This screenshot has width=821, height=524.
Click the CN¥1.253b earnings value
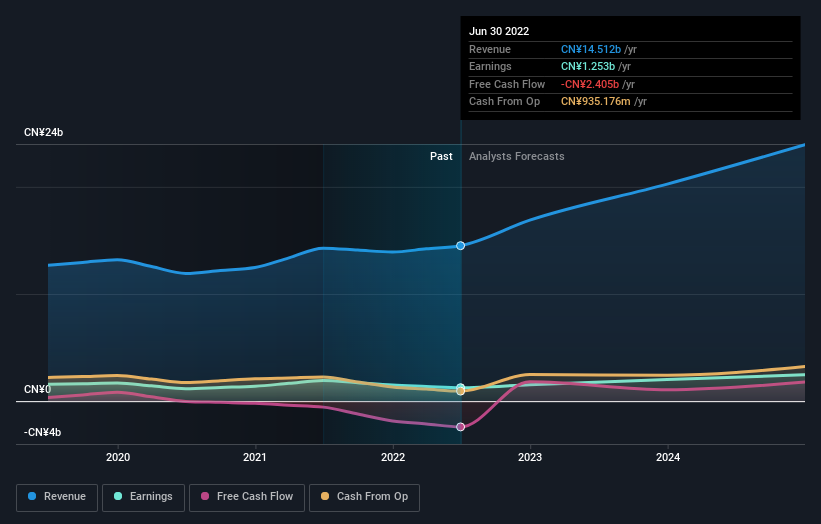click(587, 66)
